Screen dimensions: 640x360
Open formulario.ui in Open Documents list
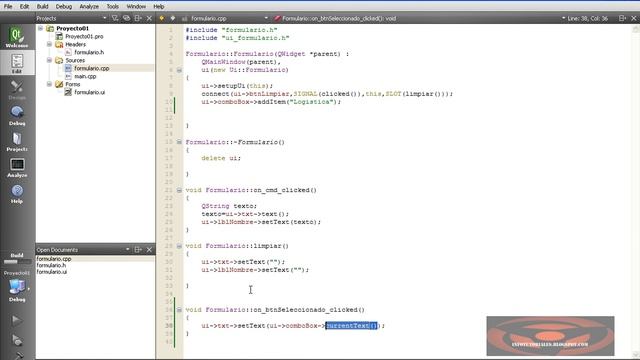click(51, 272)
